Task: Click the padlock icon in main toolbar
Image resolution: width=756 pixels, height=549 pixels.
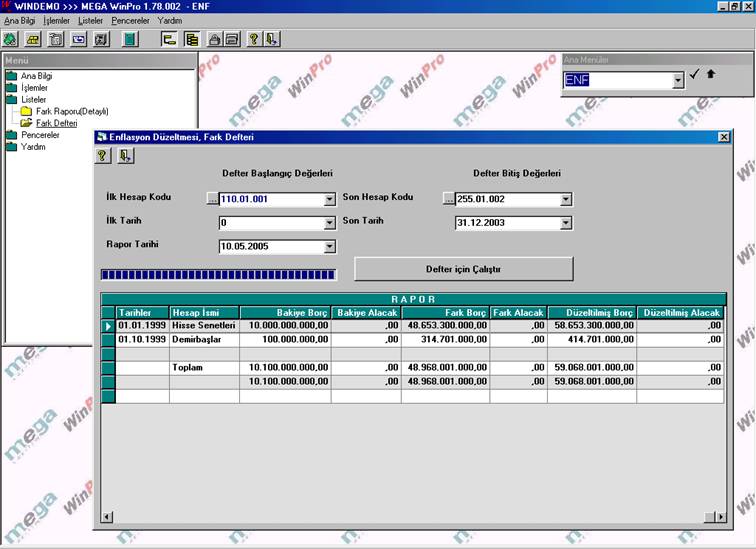Action: pos(212,39)
